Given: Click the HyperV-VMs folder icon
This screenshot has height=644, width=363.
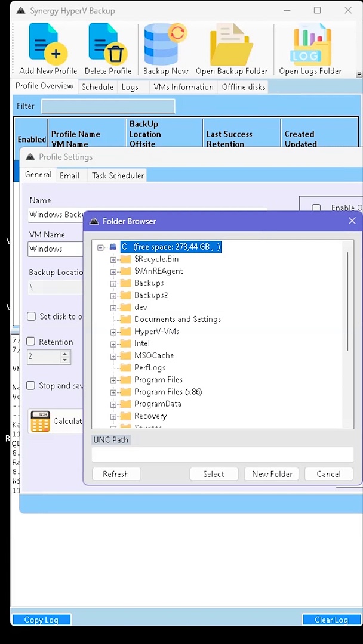Looking at the screenshot, I should (125, 332).
